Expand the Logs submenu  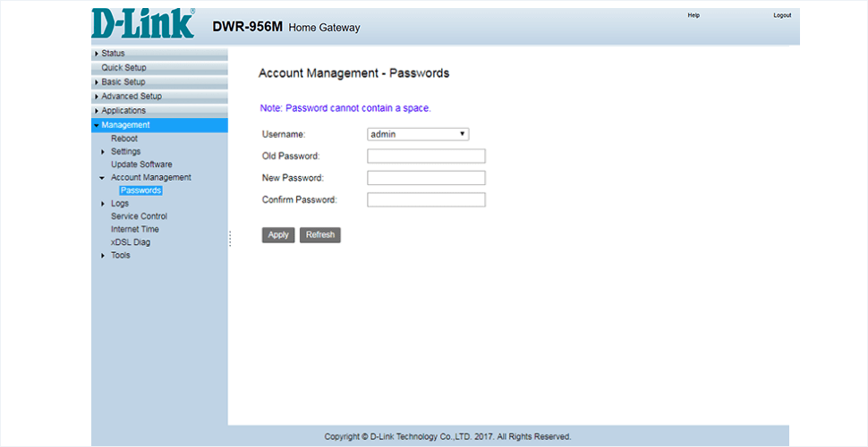(x=103, y=204)
